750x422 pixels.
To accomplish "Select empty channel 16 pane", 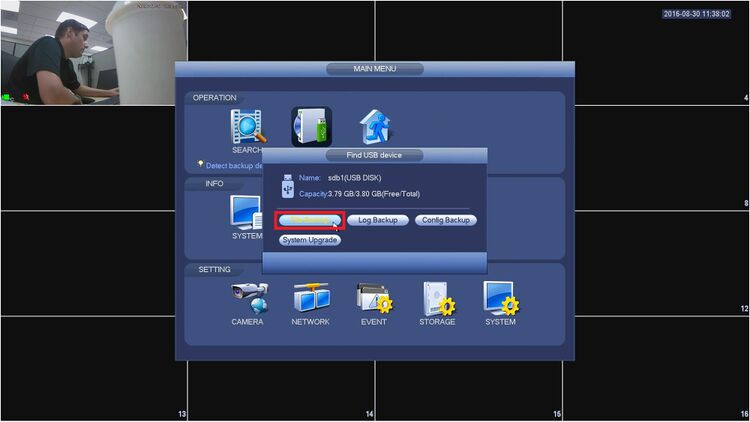I will point(656,368).
